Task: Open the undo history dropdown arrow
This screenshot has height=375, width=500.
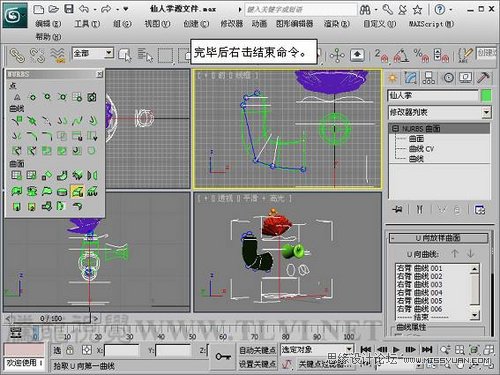Action: (95, 9)
